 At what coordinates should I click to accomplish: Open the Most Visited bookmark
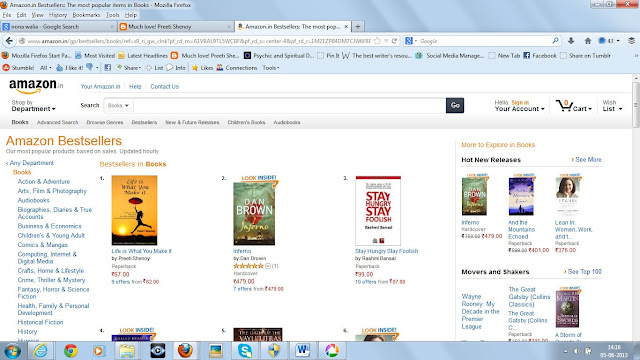tap(95, 56)
